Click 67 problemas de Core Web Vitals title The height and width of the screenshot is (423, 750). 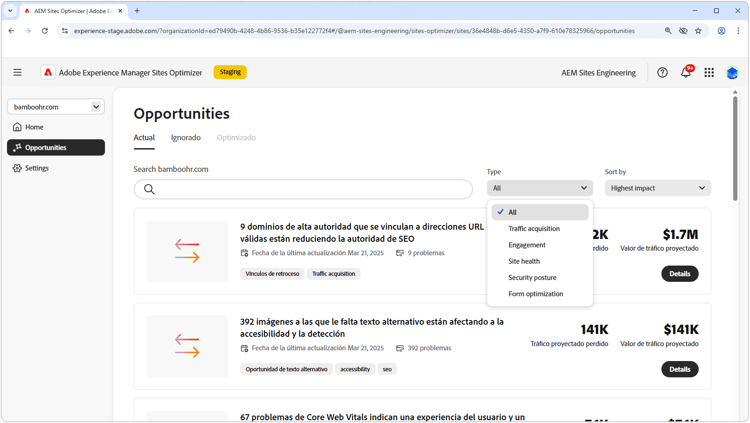(382, 417)
